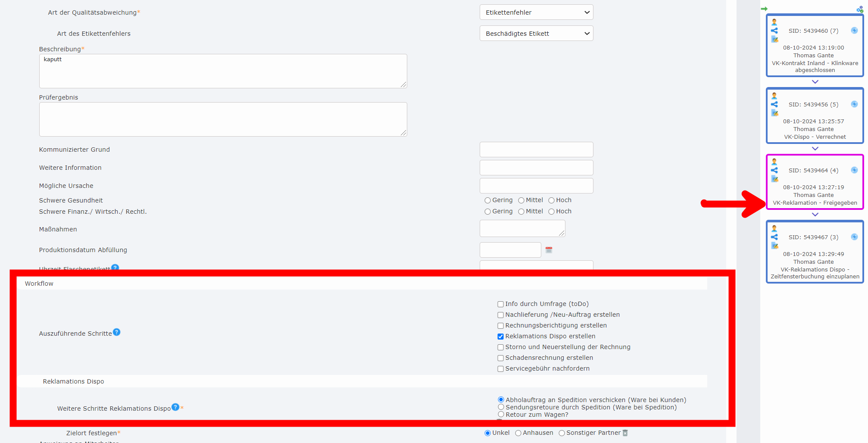This screenshot has height=443, width=868.
Task: Check Rechnungsberichtigung erstellen
Action: (500, 326)
